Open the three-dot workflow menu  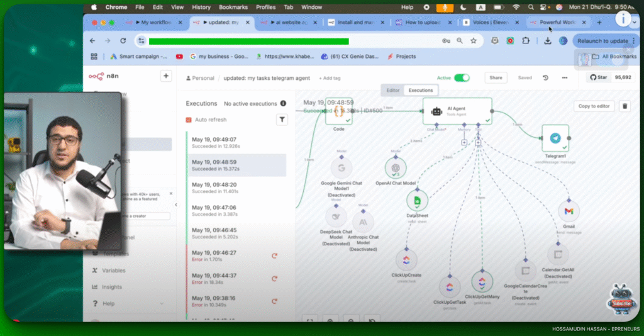[x=565, y=77]
